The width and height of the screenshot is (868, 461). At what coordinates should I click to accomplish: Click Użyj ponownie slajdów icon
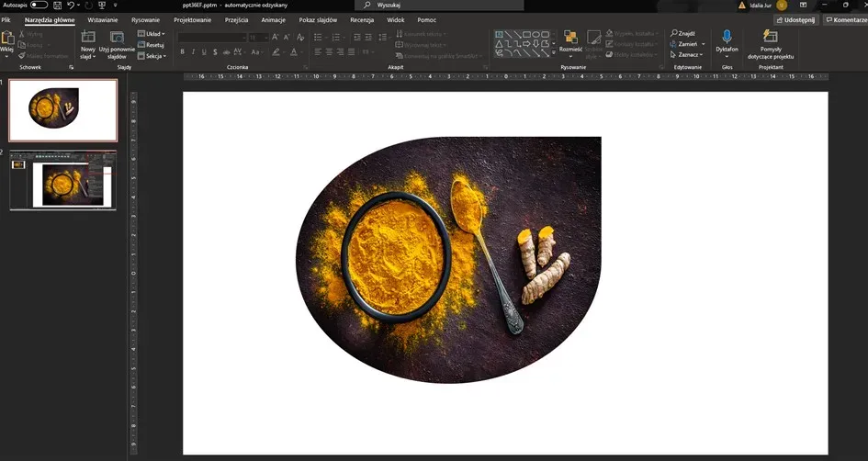pyautogui.click(x=117, y=37)
